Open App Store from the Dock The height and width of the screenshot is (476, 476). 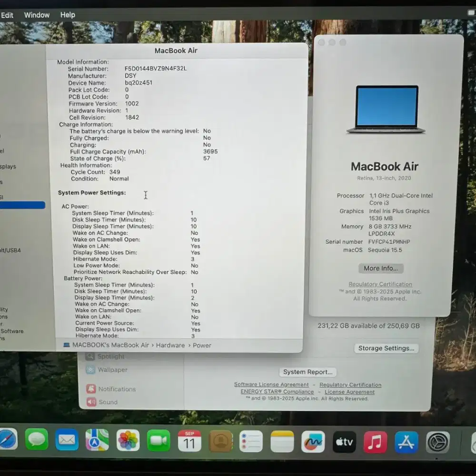point(407,442)
